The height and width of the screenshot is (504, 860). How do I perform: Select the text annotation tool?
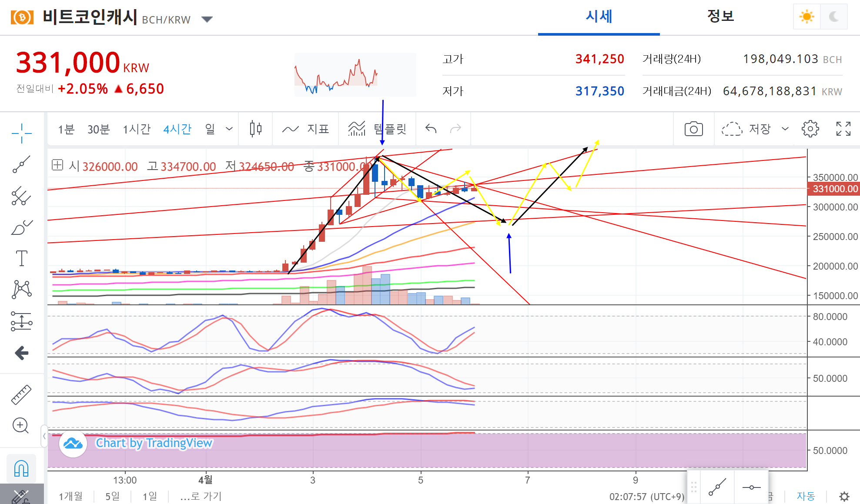[21, 258]
